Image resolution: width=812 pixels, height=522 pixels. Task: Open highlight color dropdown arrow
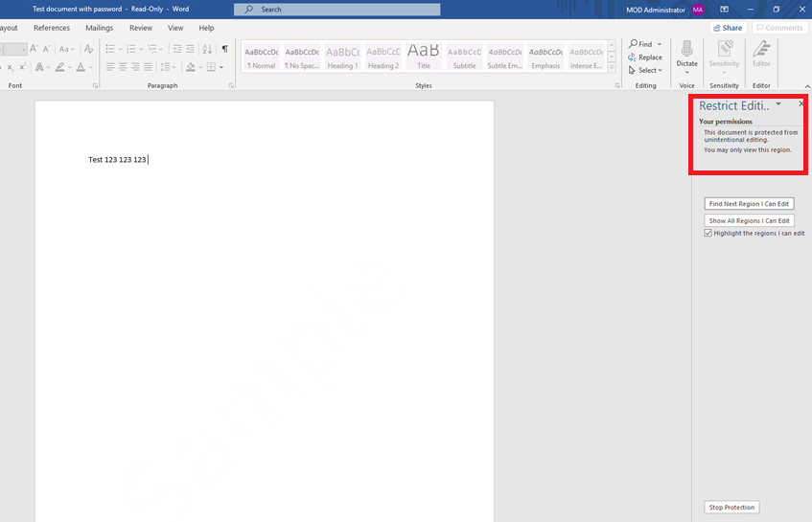(x=69, y=67)
